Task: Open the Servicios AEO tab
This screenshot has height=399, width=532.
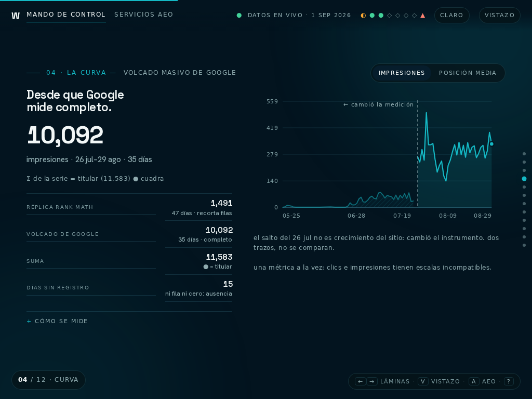Action: (144, 15)
